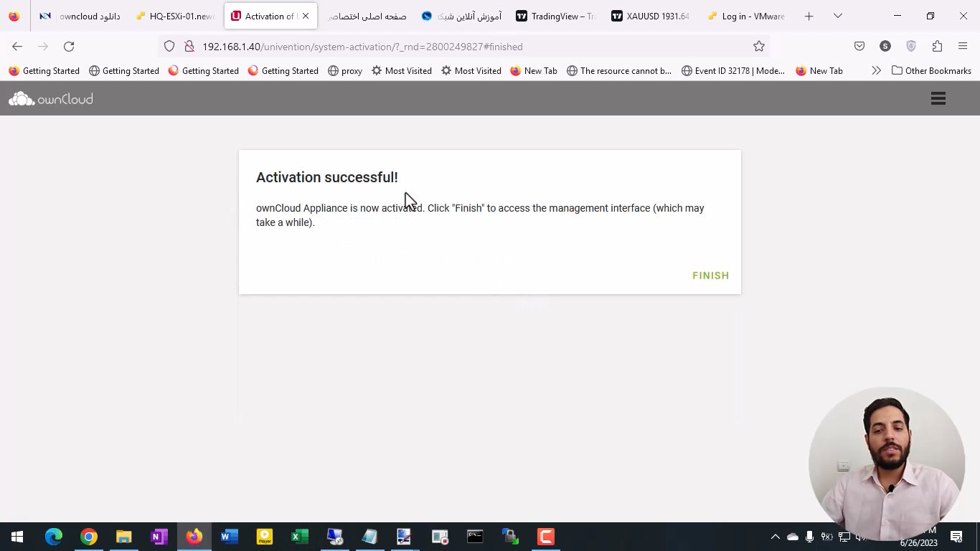Go back to the previous page
The image size is (980, 551).
(x=17, y=47)
